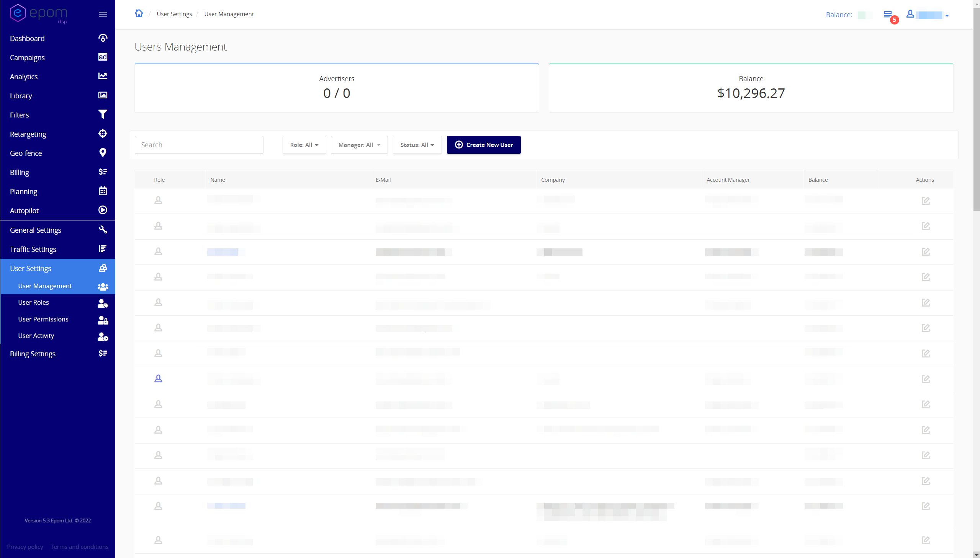Expand the Status: All dropdown
Screen dimensions: 980x558
click(417, 145)
